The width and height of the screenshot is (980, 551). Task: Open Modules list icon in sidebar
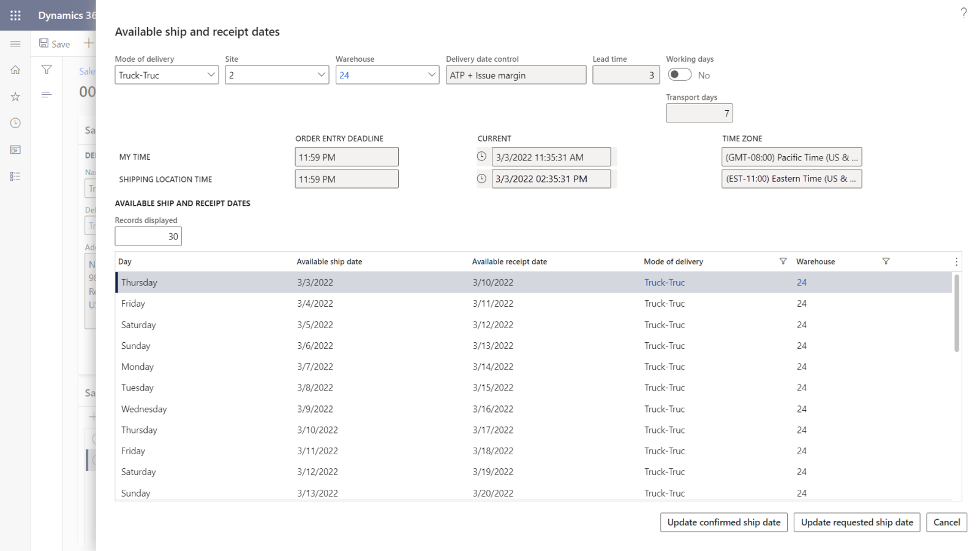[15, 176]
